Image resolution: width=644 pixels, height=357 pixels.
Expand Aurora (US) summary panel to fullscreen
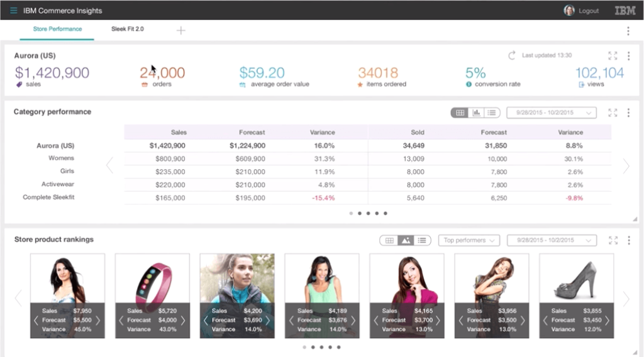click(613, 56)
